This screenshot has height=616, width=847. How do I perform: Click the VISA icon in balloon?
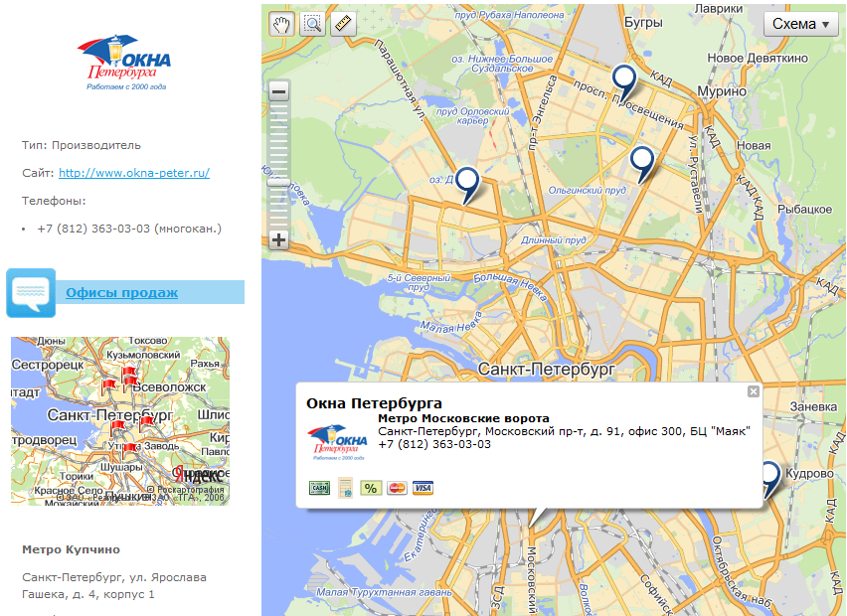(x=423, y=488)
